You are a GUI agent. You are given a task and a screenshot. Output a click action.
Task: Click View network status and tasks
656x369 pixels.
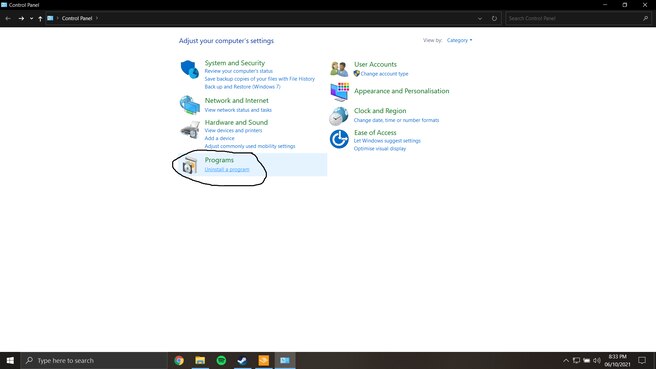point(238,110)
